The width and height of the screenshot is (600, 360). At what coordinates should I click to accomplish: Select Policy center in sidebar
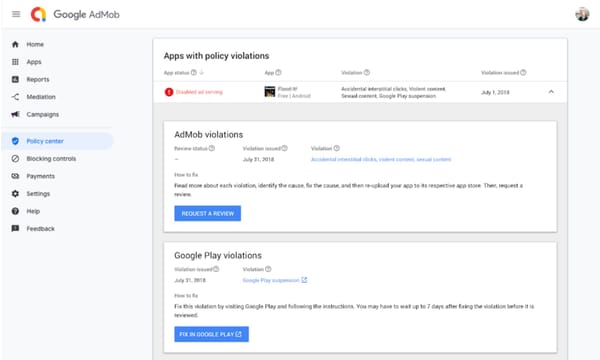(57, 141)
